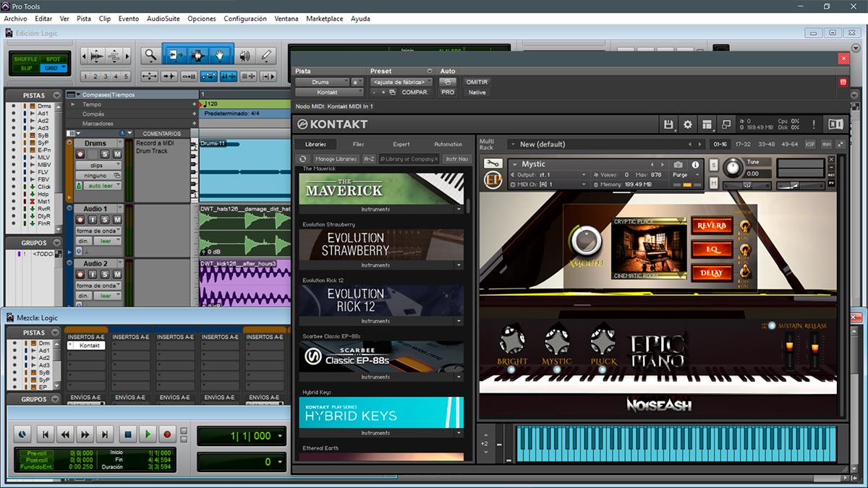Click the COMPAR. button
Image resolution: width=868 pixels, height=488 pixels.
[415, 93]
